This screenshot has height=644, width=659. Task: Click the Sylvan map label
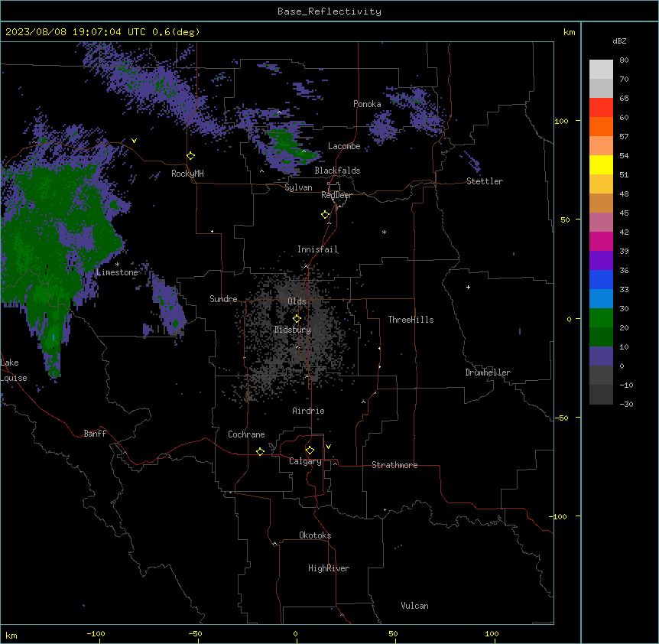[x=298, y=188]
